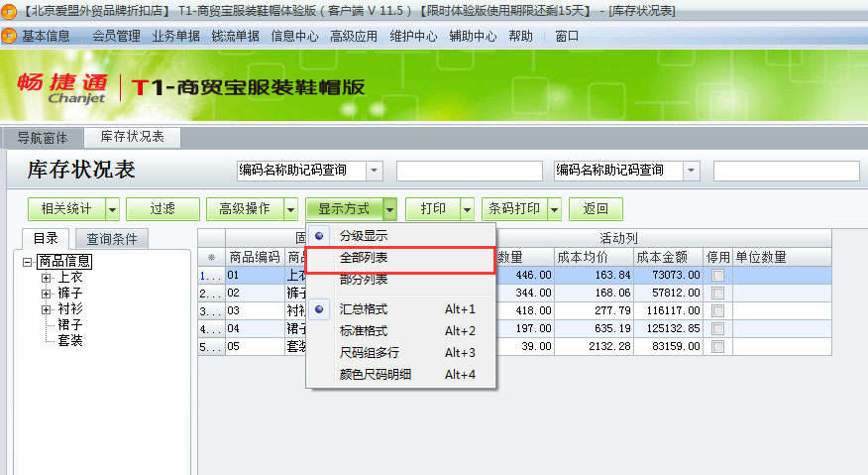
Task: Choose 尺码组多行 Alt+3 option
Action: pos(400,352)
